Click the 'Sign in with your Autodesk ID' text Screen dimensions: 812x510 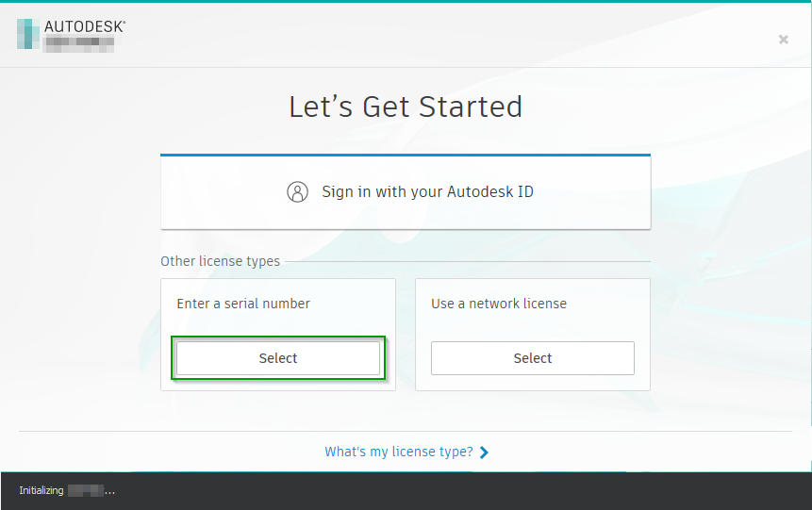(427, 192)
